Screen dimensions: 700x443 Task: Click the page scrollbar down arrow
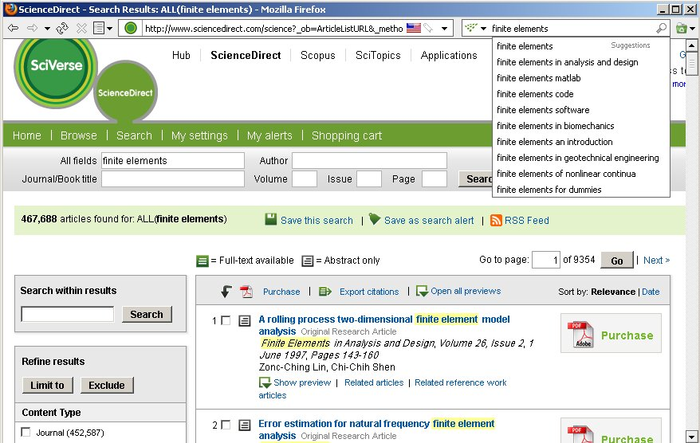tap(692, 436)
